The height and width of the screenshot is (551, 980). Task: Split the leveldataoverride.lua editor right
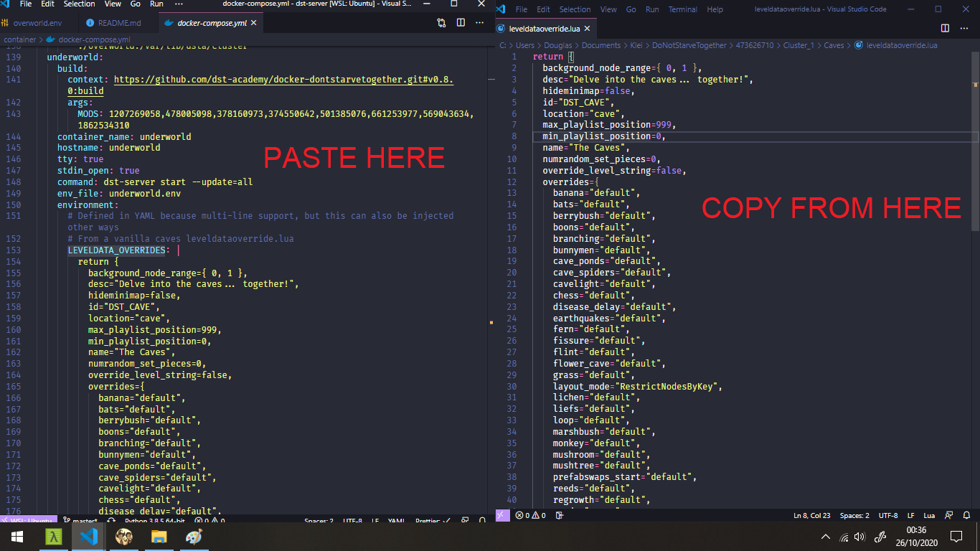pos(946,29)
